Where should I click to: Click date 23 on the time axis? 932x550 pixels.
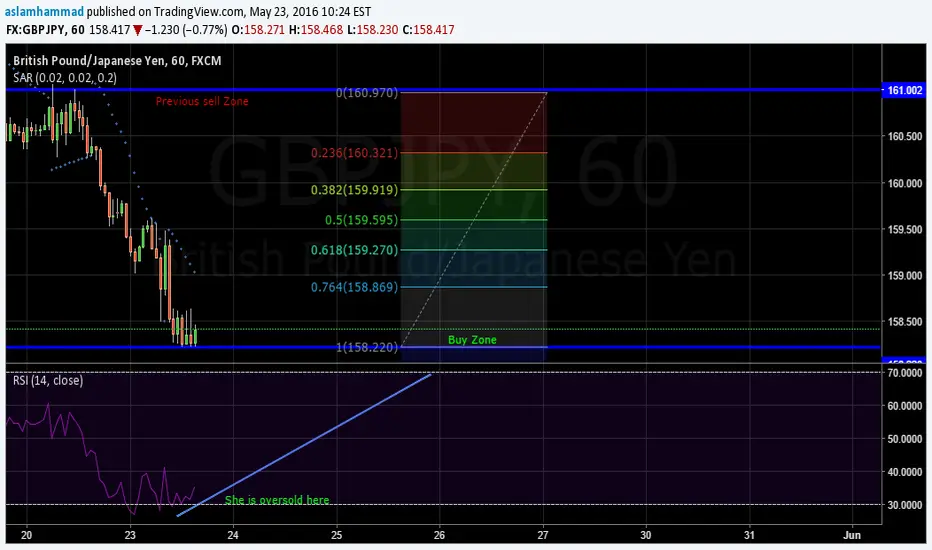point(130,535)
